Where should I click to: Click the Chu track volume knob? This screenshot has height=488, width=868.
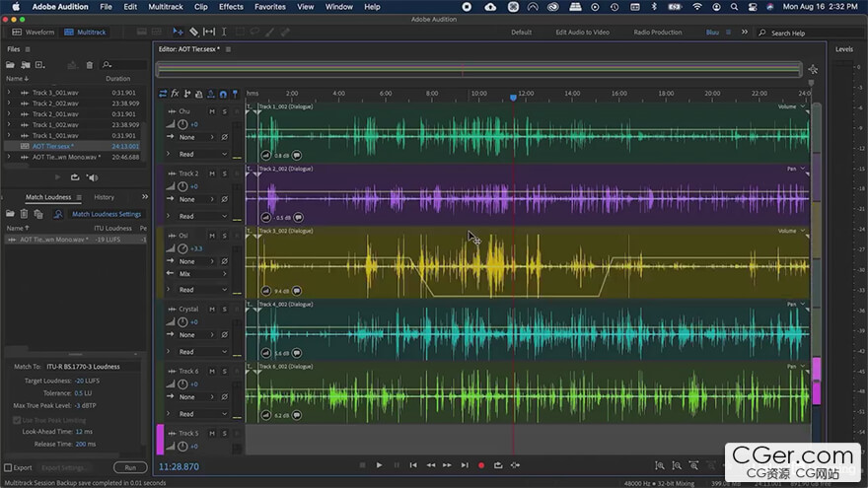point(182,124)
